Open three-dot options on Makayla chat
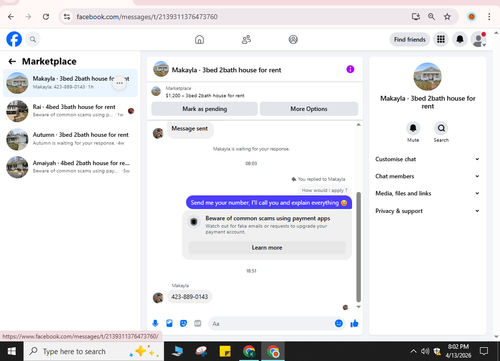Screen dimensions: 500x361 click(119, 83)
